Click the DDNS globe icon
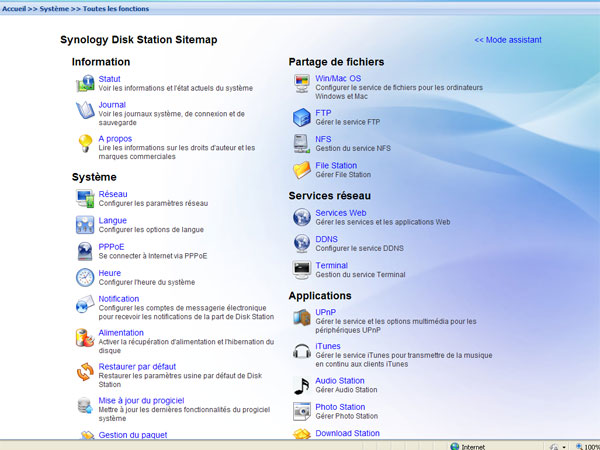The width and height of the screenshot is (600, 450). [x=302, y=243]
